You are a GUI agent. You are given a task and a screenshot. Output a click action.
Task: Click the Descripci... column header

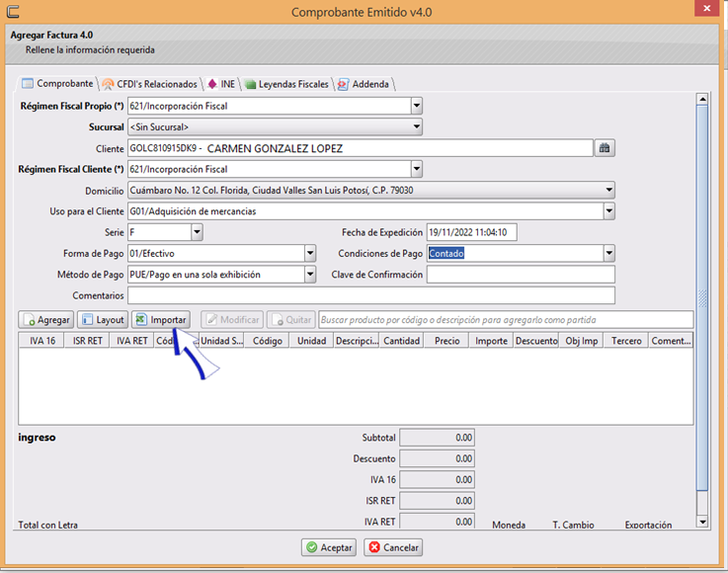click(x=357, y=341)
